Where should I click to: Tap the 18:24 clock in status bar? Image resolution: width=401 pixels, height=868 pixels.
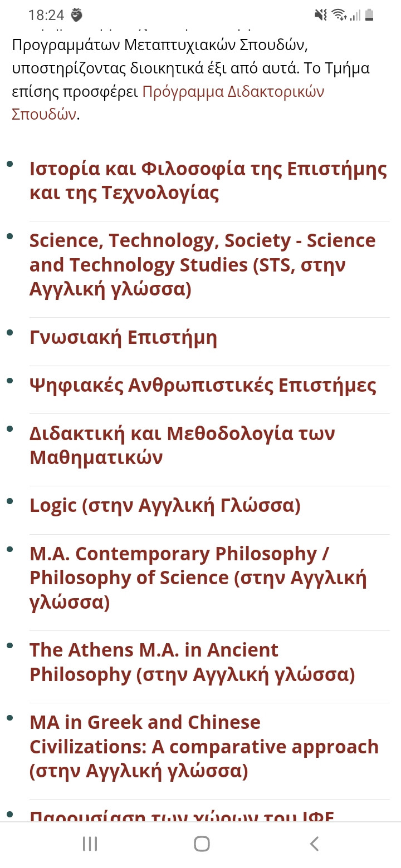click(46, 15)
